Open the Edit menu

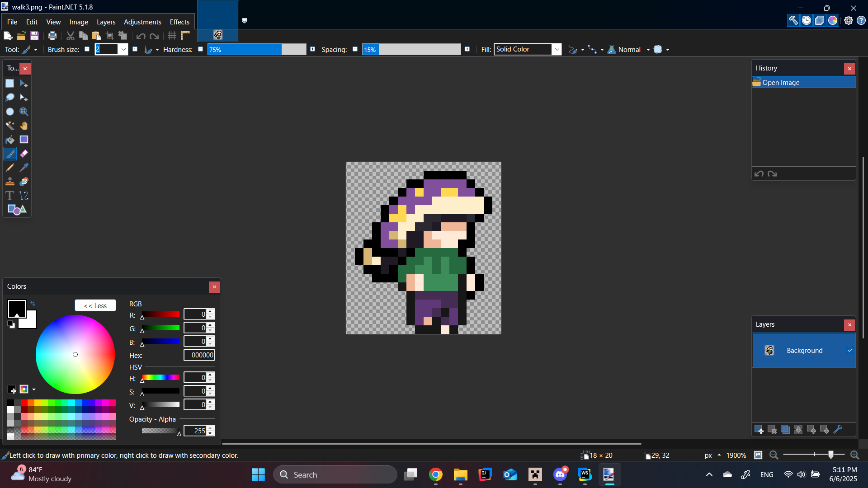[32, 22]
